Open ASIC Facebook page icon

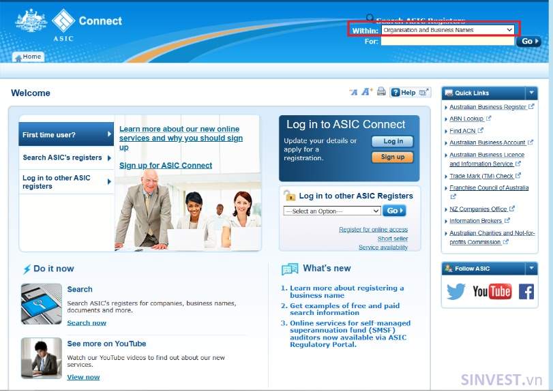click(526, 292)
